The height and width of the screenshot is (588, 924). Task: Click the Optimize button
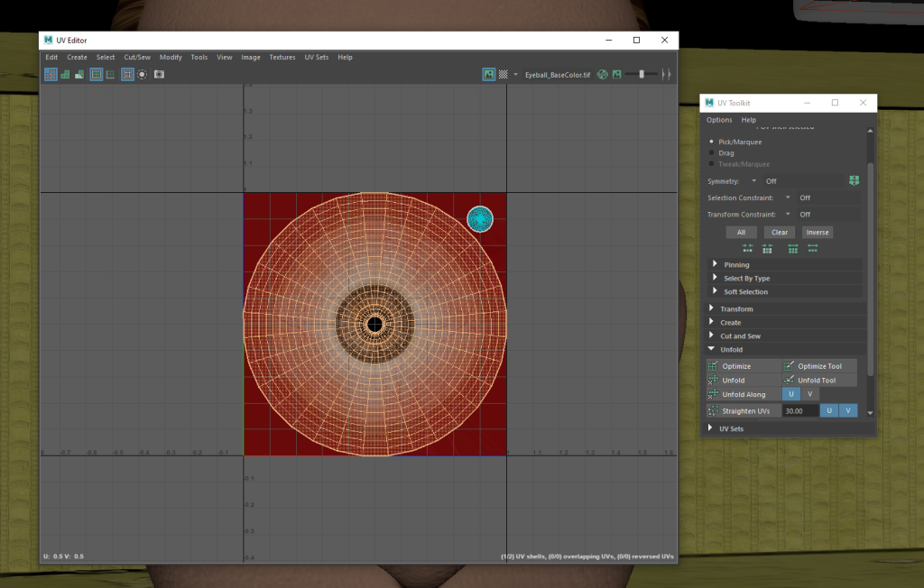tap(744, 366)
